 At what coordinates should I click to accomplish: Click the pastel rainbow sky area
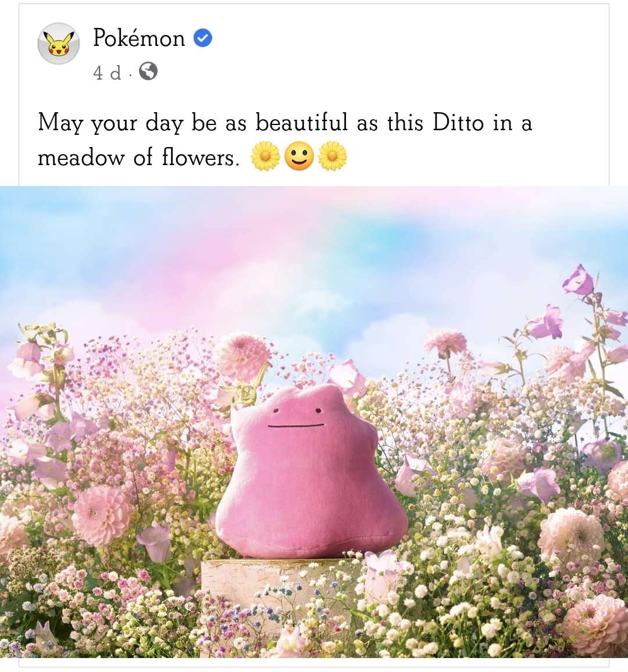pos(314,257)
